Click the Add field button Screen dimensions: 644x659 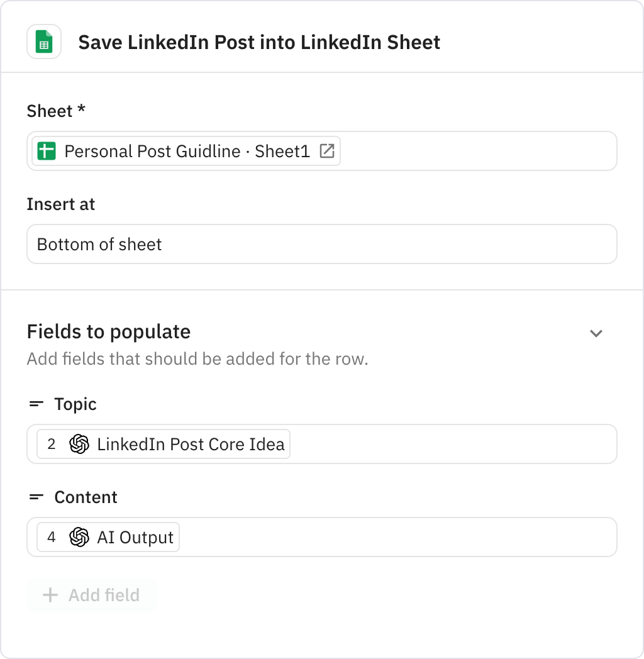(x=91, y=595)
